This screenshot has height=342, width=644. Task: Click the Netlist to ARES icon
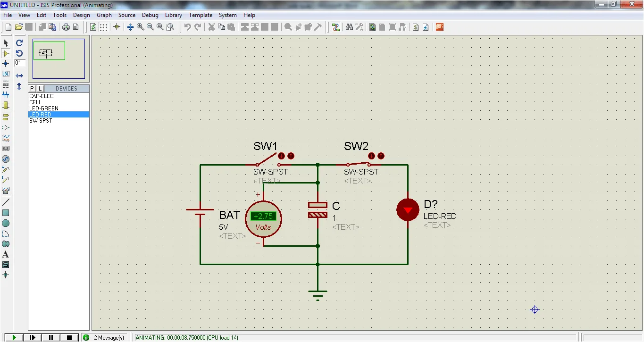440,27
